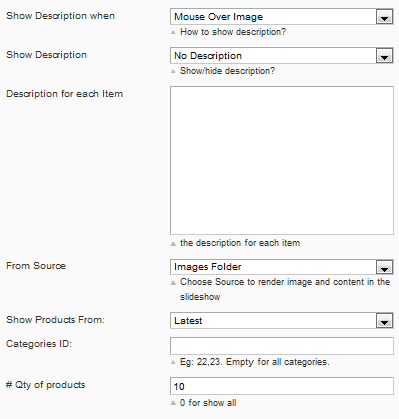The image size is (399, 419).
Task: Click the 'Eg: 22,23. Empty for all categories.' hint
Action: [255, 362]
